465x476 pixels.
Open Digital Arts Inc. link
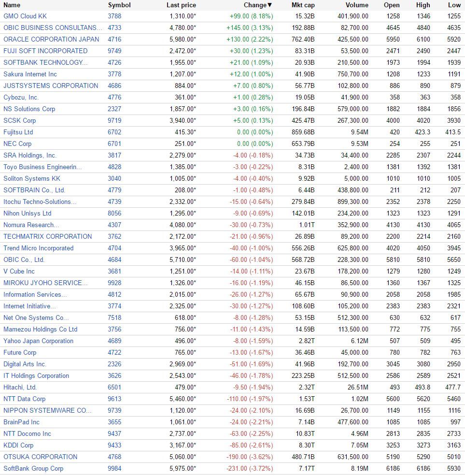click(x=25, y=364)
